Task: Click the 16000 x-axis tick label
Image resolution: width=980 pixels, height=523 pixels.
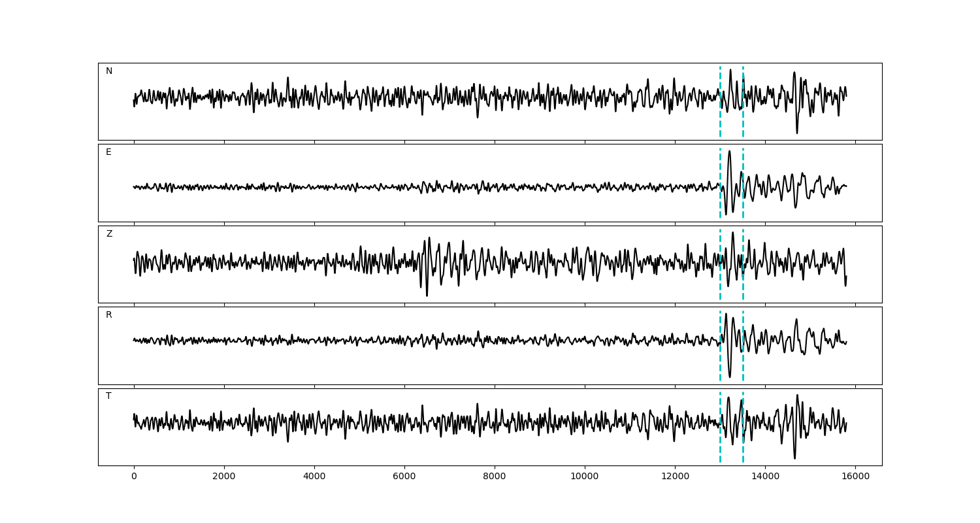Action: [x=855, y=477]
